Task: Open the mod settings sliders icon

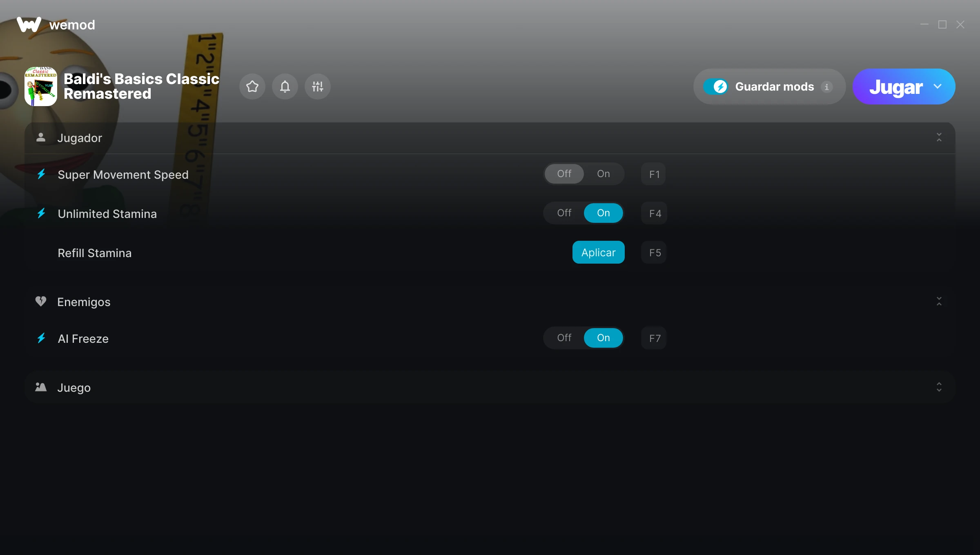Action: (318, 87)
